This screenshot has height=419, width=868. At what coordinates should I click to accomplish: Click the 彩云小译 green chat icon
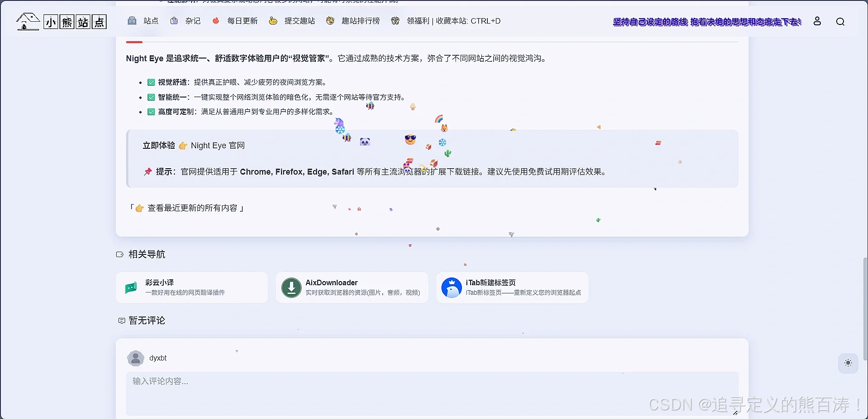[x=131, y=287]
